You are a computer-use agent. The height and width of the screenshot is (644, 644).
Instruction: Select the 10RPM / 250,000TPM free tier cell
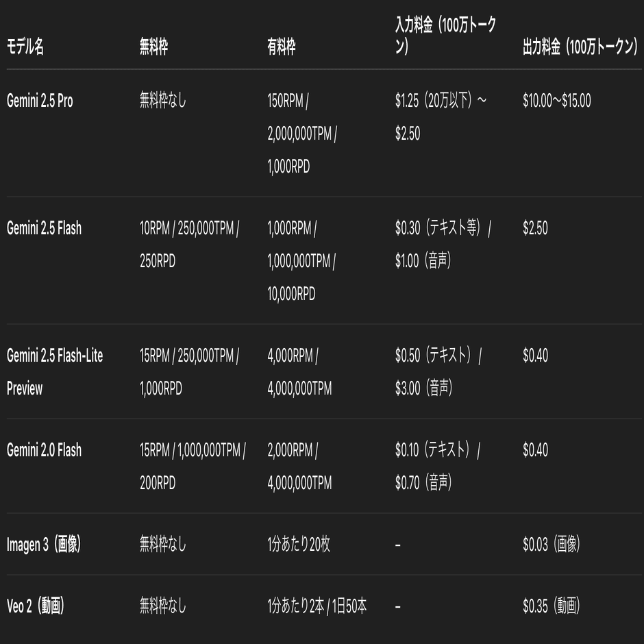pyautogui.click(x=189, y=245)
